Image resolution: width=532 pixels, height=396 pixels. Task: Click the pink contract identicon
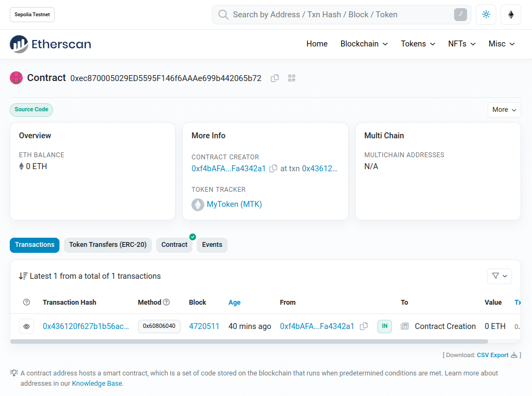pos(16,78)
